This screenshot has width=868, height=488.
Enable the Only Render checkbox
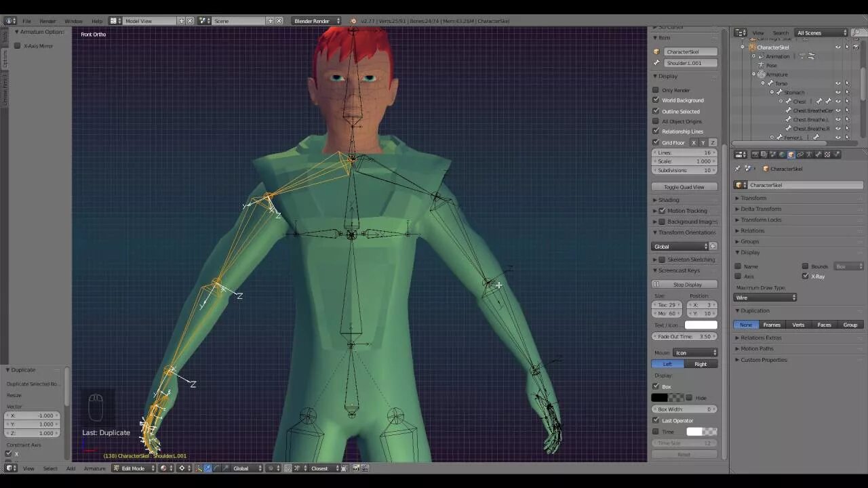coord(656,90)
